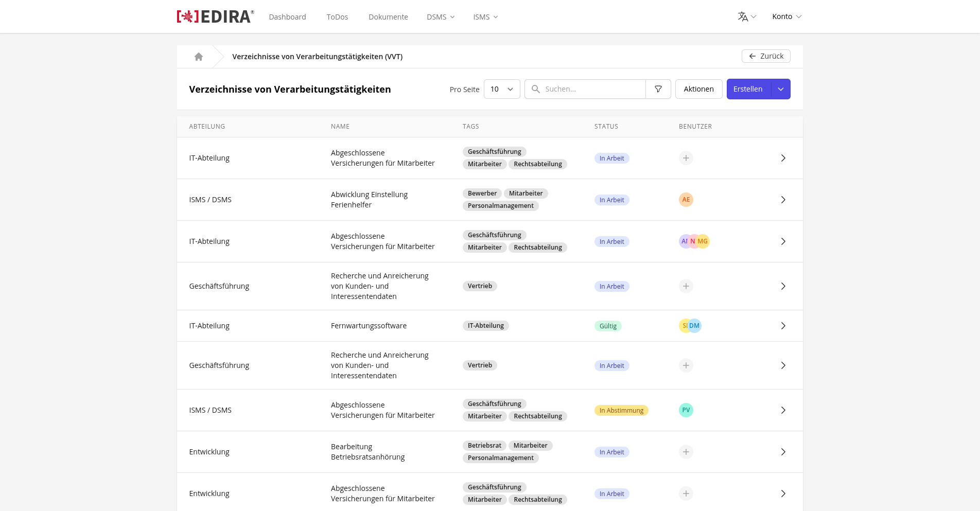This screenshot has height=511, width=980.
Task: Select the Abwicklung Einstellung Ferienhelfer name
Action: [x=369, y=200]
